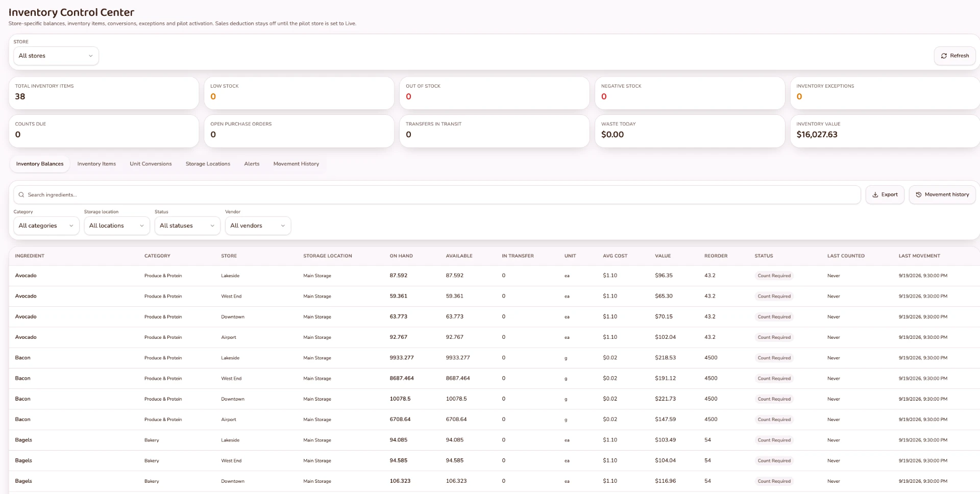Viewport: 980px width, 494px height.
Task: Click the Transfers In Transit card
Action: point(495,131)
